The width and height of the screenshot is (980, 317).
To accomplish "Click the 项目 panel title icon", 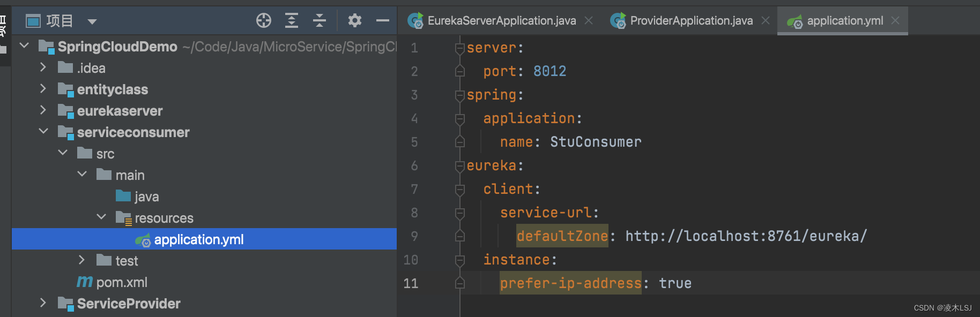I will 33,21.
